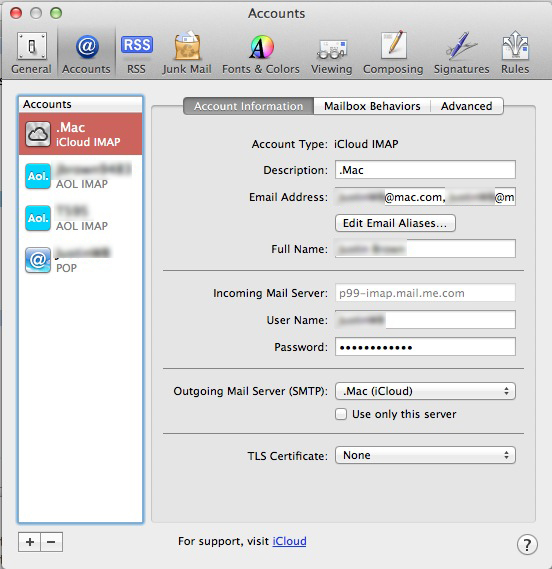Click the help question mark button
The image size is (552, 569).
click(x=527, y=544)
